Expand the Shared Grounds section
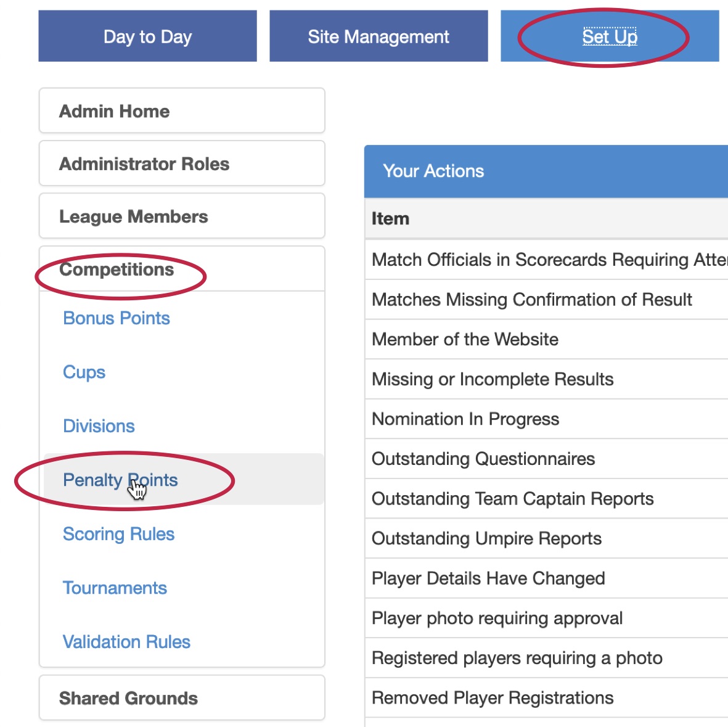The height and width of the screenshot is (727, 728). click(182, 698)
